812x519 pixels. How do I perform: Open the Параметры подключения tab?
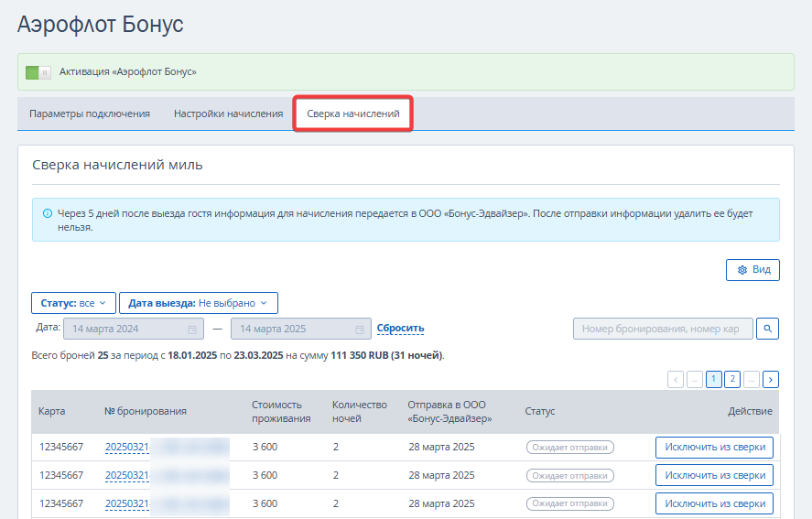coord(90,114)
